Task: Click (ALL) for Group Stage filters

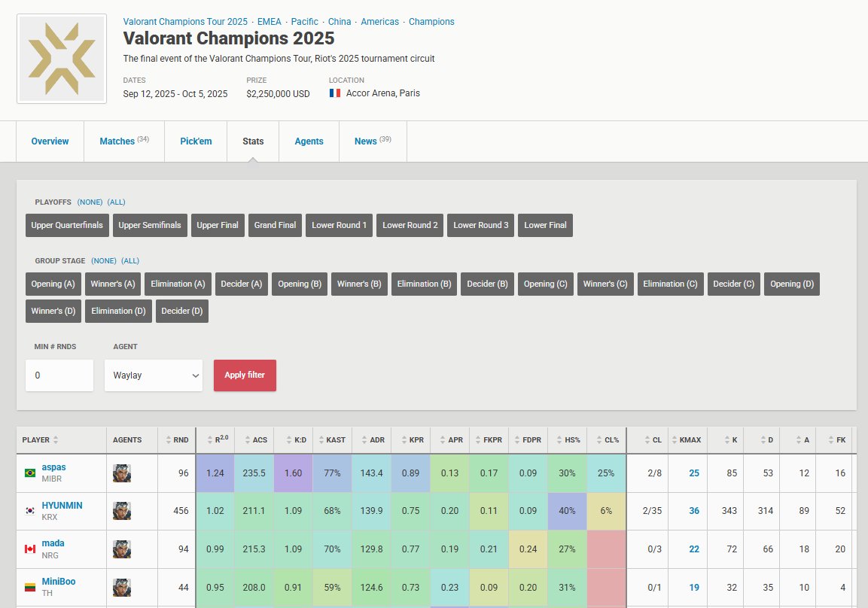Action: pos(130,260)
